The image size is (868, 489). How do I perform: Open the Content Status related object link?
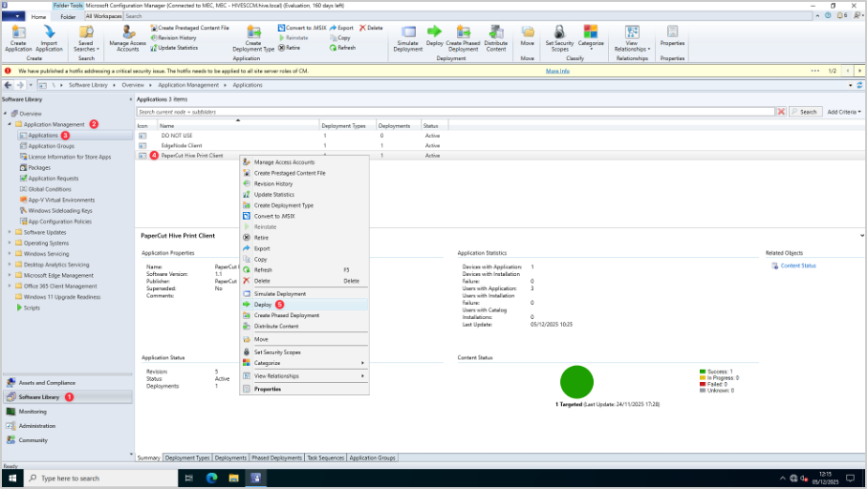[797, 266]
